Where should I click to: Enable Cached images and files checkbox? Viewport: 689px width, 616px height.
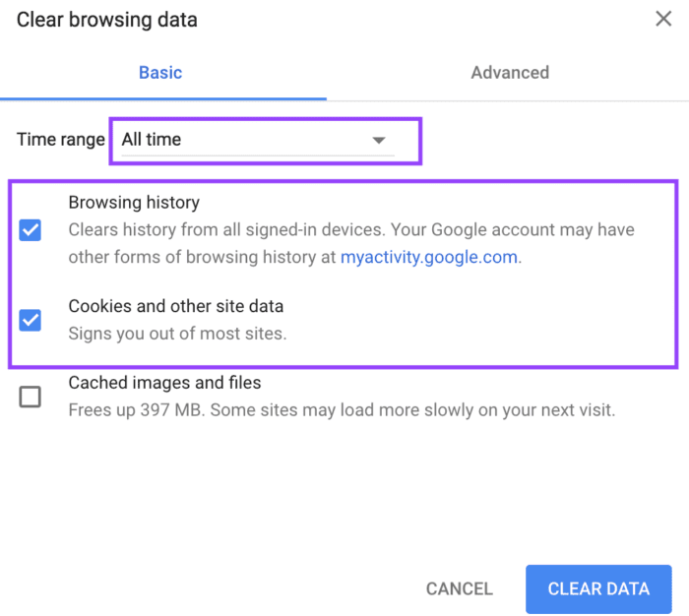(x=30, y=397)
